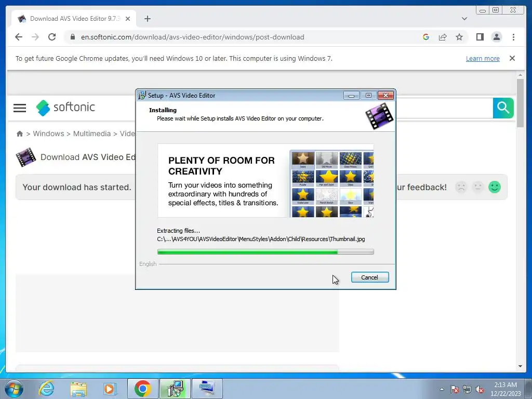Click the AVS Video Editor page icon
This screenshot has height=399, width=532.
point(26,157)
